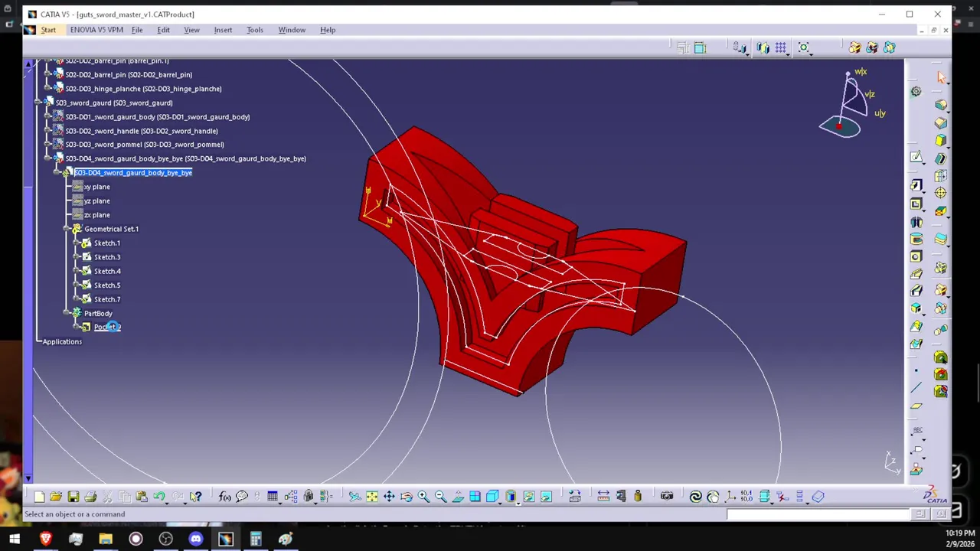The height and width of the screenshot is (551, 980).
Task: Select the Pan tool icon
Action: tap(389, 497)
